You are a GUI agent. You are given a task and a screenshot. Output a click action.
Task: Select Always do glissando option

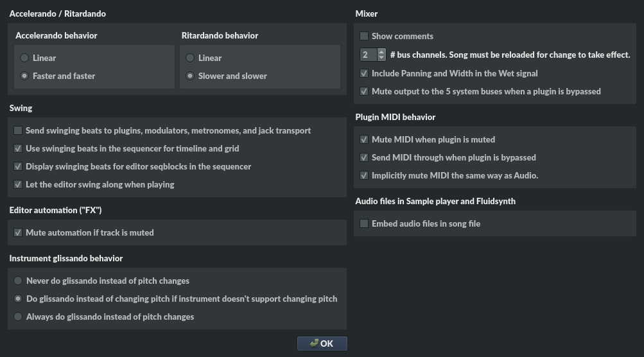(18, 317)
